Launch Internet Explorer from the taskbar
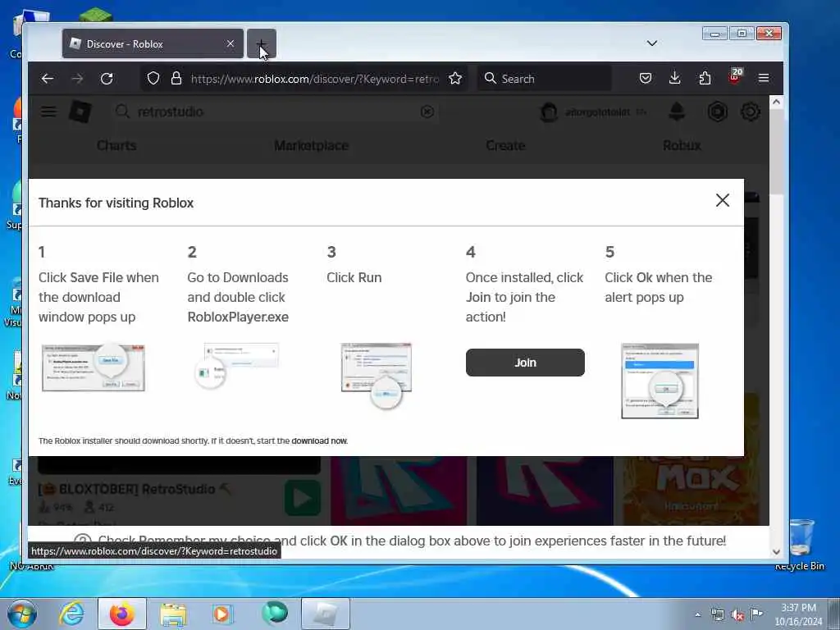Screen dimensions: 840x630 [x=72, y=614]
